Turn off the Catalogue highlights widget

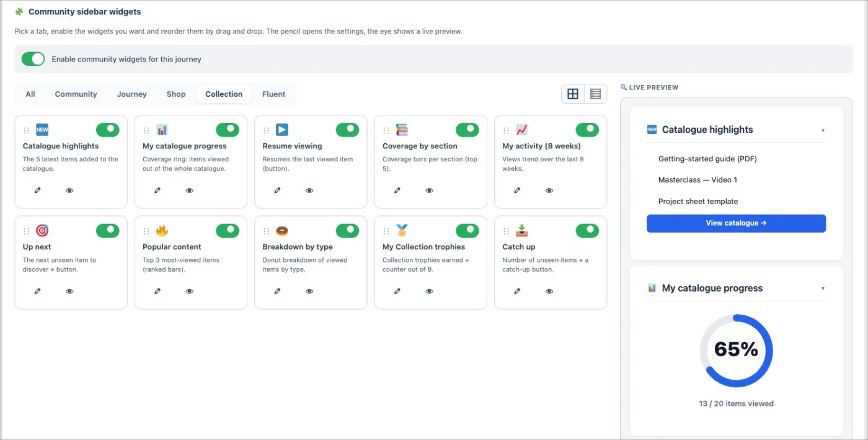point(107,129)
